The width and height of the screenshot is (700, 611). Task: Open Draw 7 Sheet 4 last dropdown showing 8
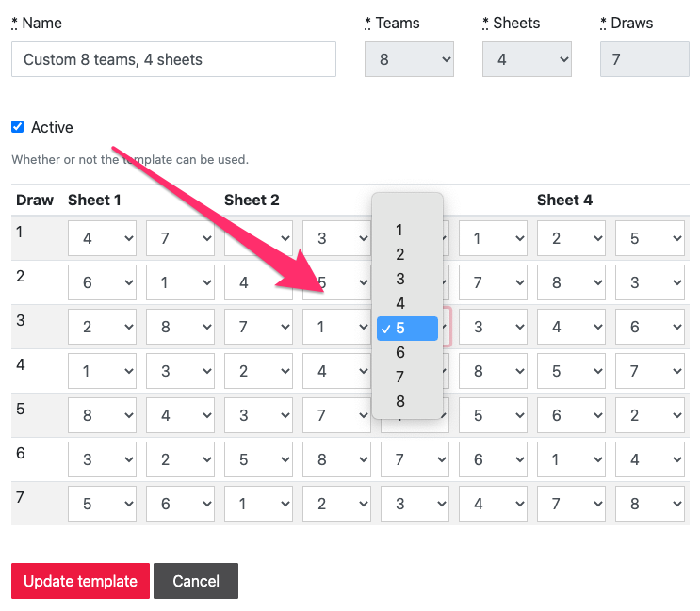[x=649, y=504]
